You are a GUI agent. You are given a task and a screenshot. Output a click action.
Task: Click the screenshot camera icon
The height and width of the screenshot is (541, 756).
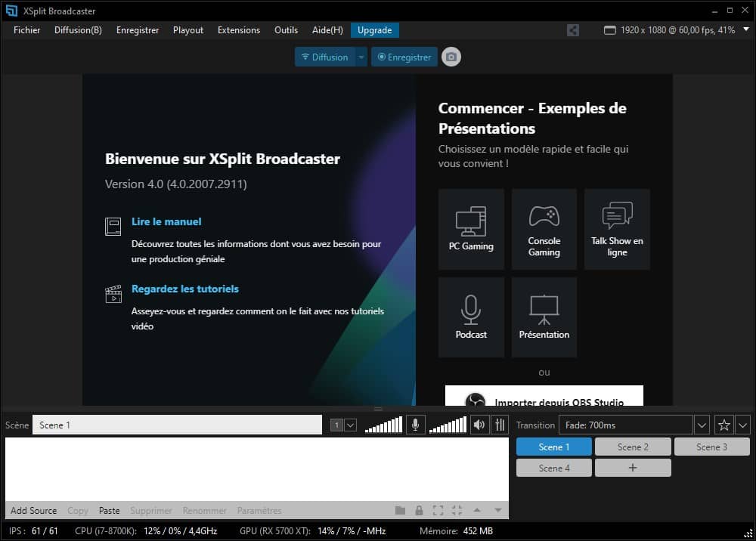(451, 57)
